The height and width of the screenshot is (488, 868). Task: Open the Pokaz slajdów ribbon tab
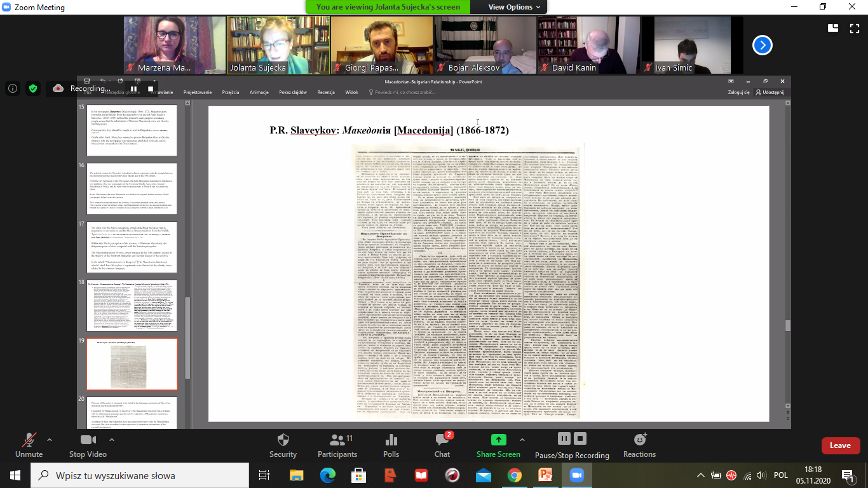(x=294, y=92)
